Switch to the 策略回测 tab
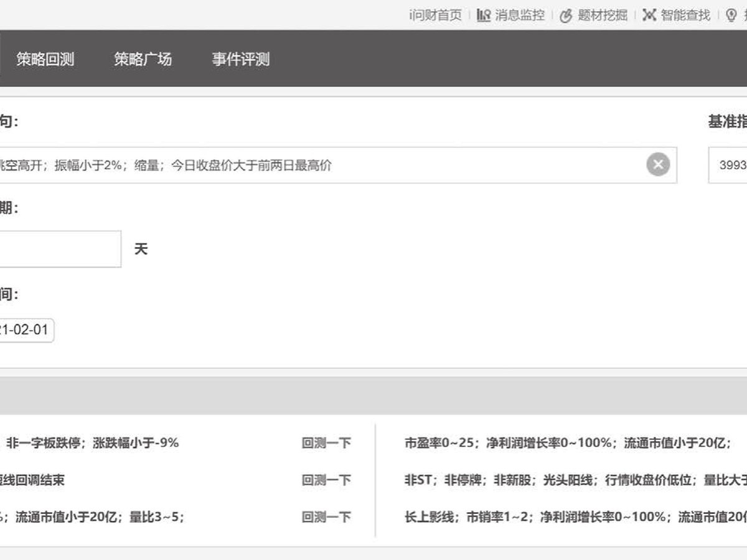Screen dimensions: 747x560 45,59
